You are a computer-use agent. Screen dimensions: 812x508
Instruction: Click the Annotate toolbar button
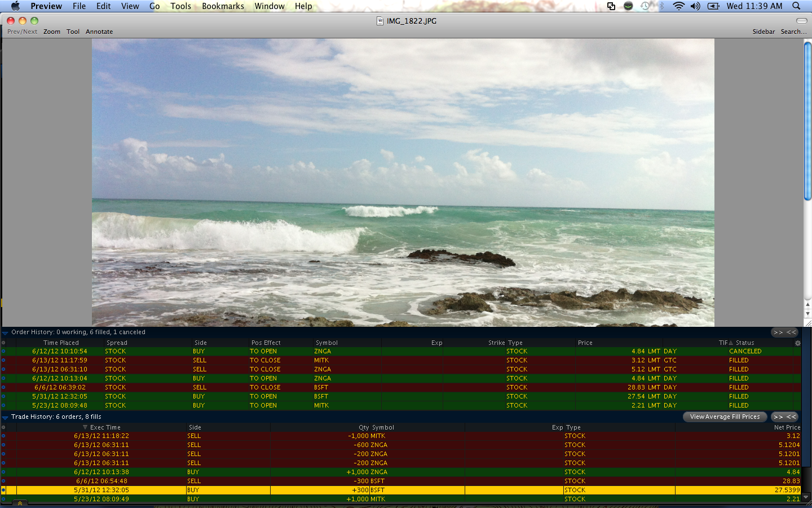click(x=99, y=32)
